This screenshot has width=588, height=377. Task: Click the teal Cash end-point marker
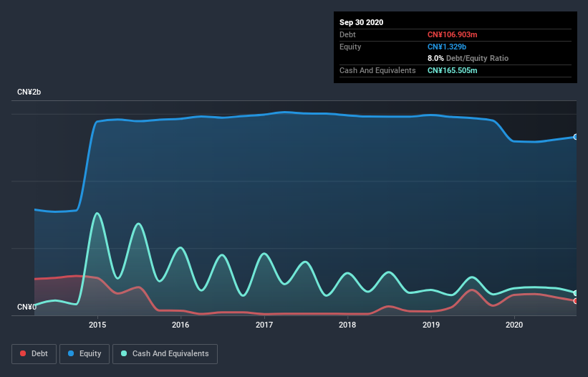point(576,293)
